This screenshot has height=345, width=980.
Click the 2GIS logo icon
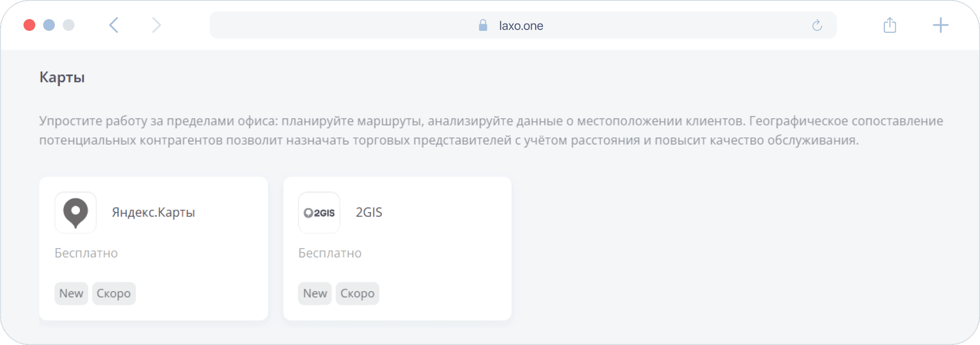[319, 213]
